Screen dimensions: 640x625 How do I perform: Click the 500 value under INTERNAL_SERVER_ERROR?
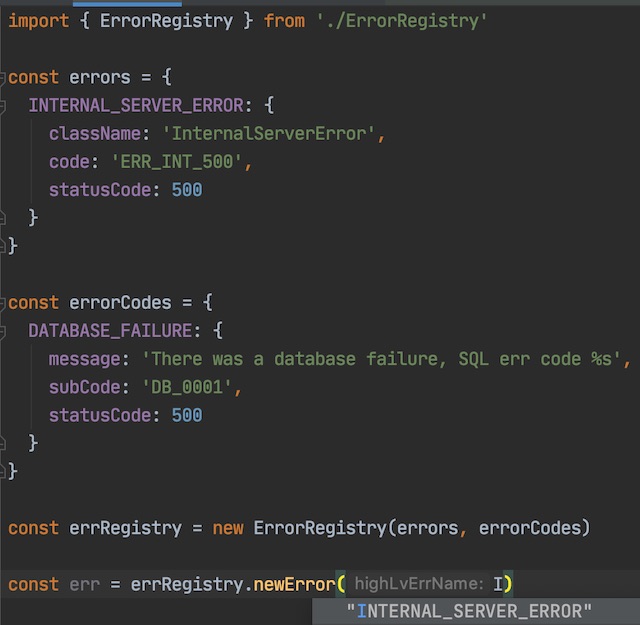(x=187, y=190)
